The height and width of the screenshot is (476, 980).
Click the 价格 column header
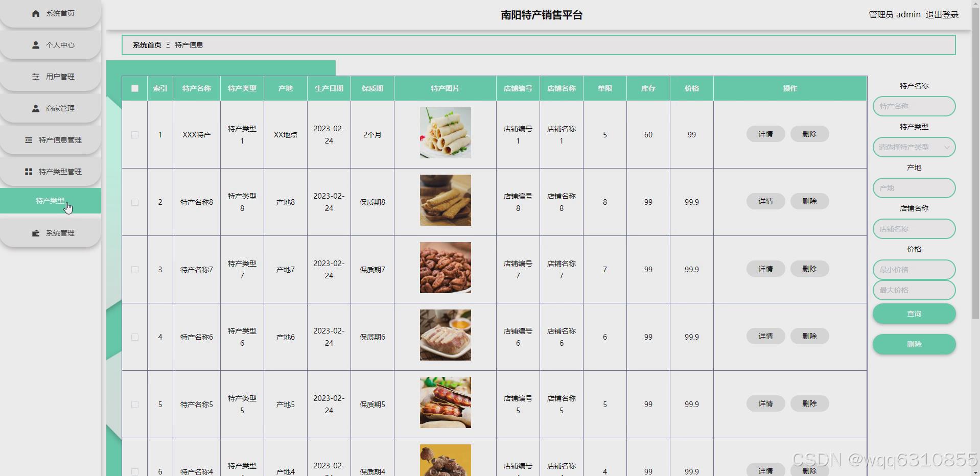pos(692,88)
